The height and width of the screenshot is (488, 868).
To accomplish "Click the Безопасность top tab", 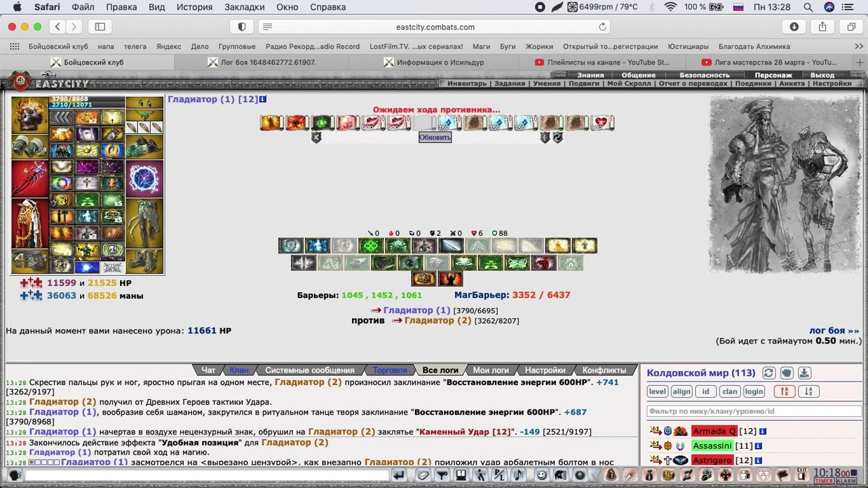I will coord(705,75).
